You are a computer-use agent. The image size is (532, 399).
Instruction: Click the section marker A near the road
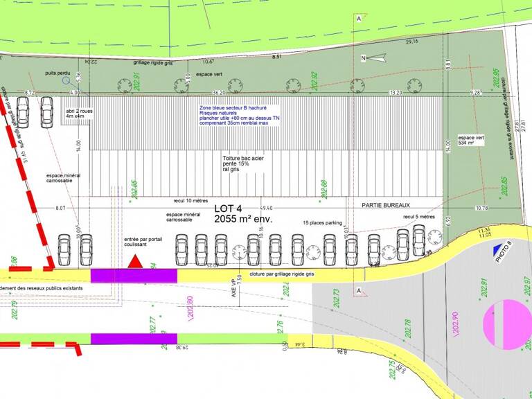(359, 291)
